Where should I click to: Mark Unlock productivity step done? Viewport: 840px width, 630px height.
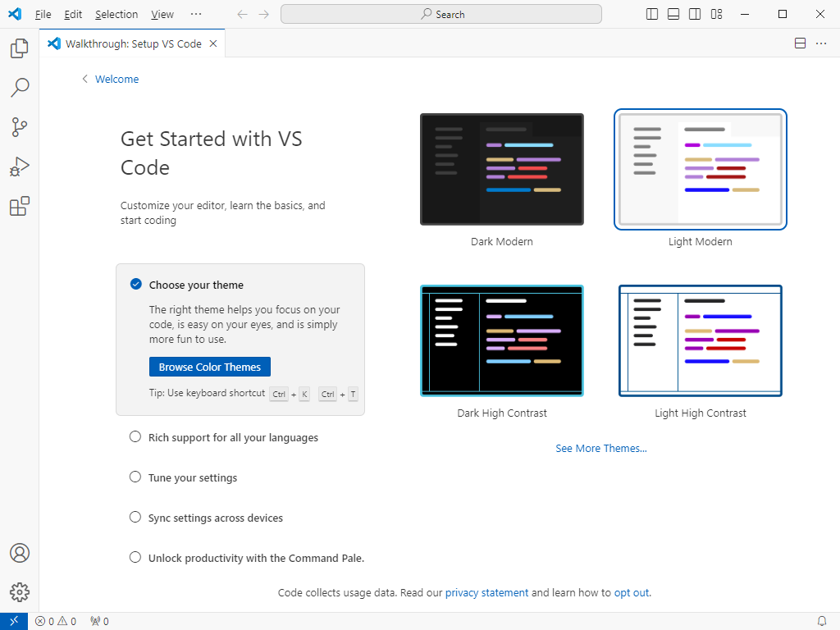[x=135, y=557]
